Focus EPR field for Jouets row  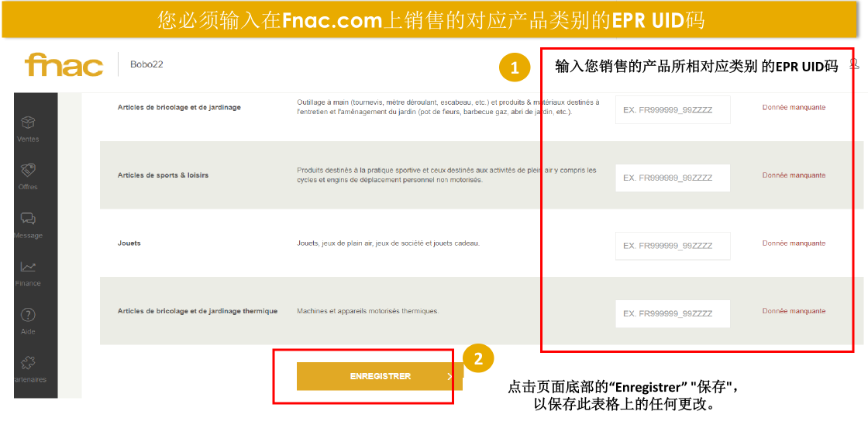(x=673, y=246)
